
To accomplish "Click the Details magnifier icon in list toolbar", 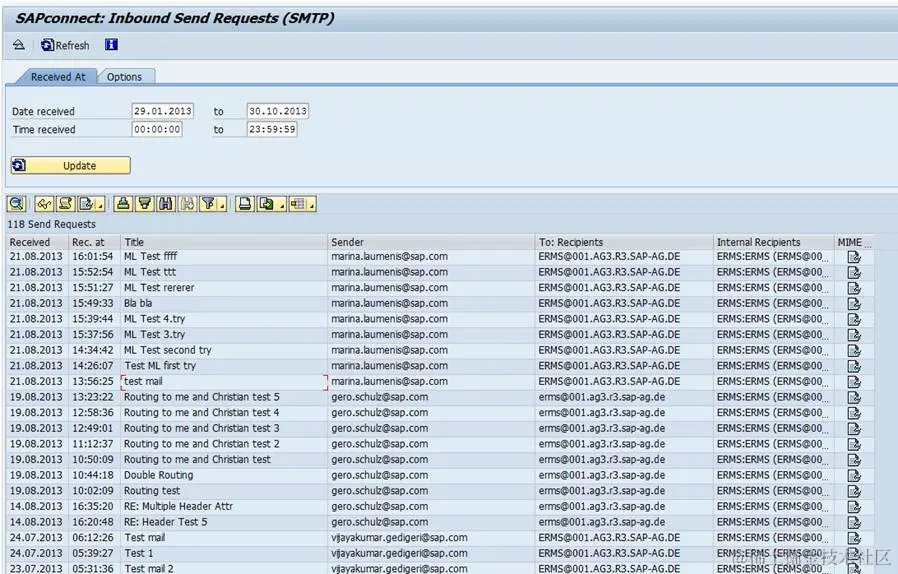I will [x=16, y=204].
